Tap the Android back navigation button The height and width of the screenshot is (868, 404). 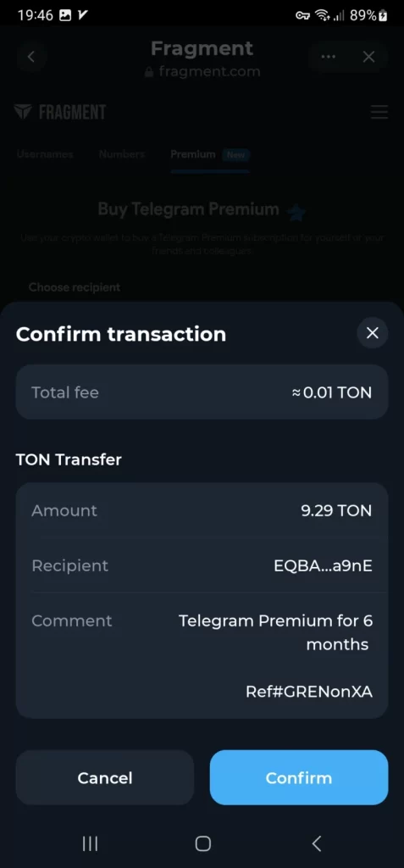[x=316, y=843]
